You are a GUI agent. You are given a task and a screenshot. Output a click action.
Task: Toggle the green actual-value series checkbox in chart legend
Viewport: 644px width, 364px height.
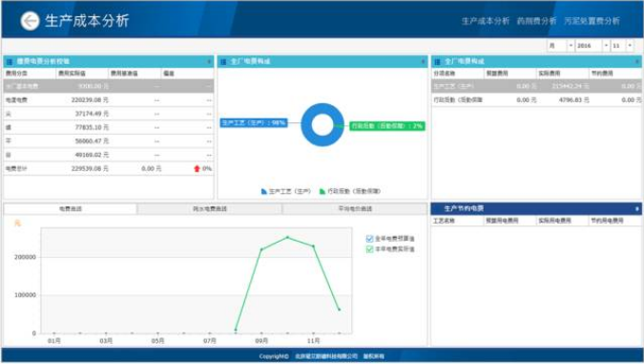click(369, 249)
